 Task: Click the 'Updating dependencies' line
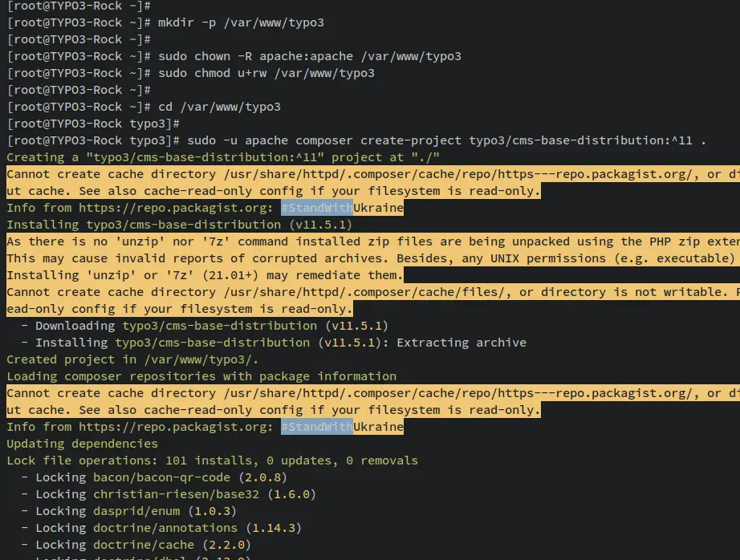click(82, 444)
